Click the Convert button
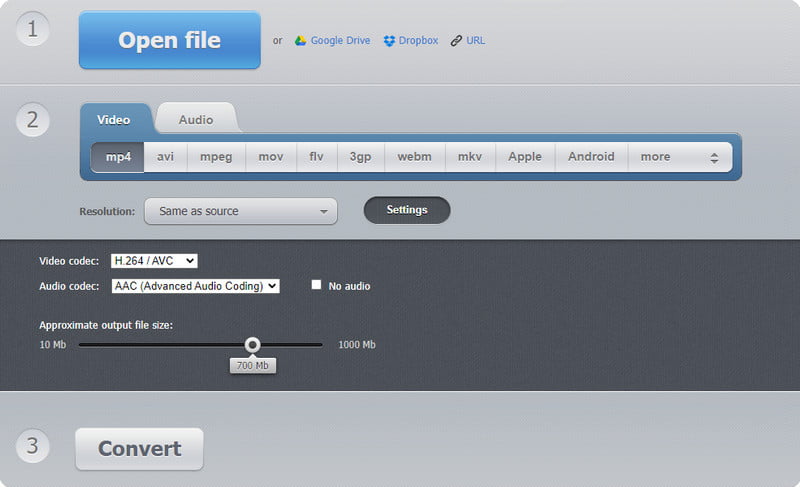Screen dimensions: 800x487 click(139, 449)
